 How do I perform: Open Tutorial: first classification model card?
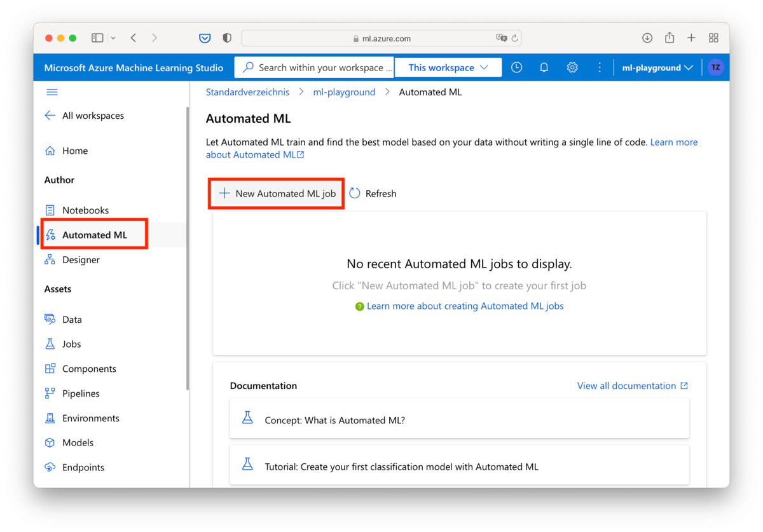[x=459, y=465]
